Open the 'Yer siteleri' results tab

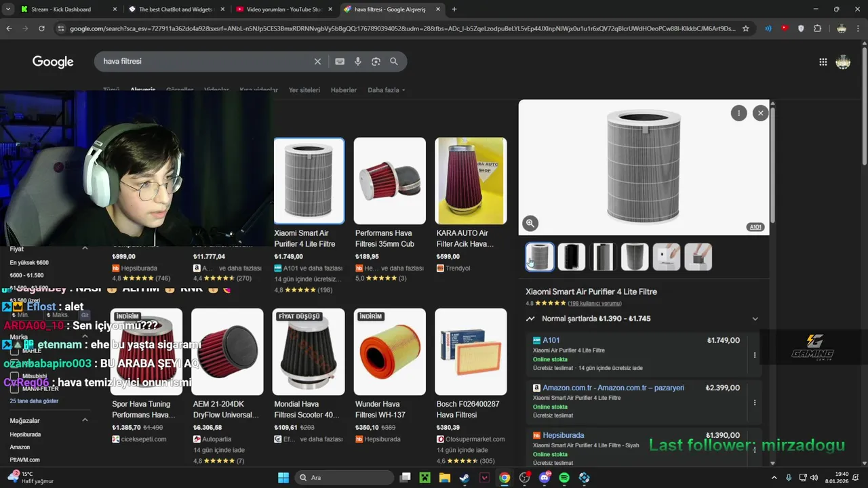point(304,90)
